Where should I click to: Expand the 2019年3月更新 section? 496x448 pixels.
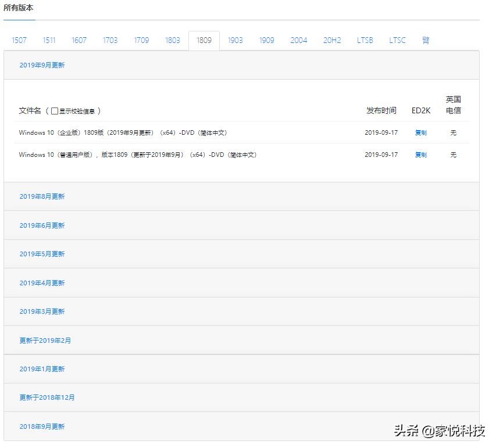click(42, 311)
